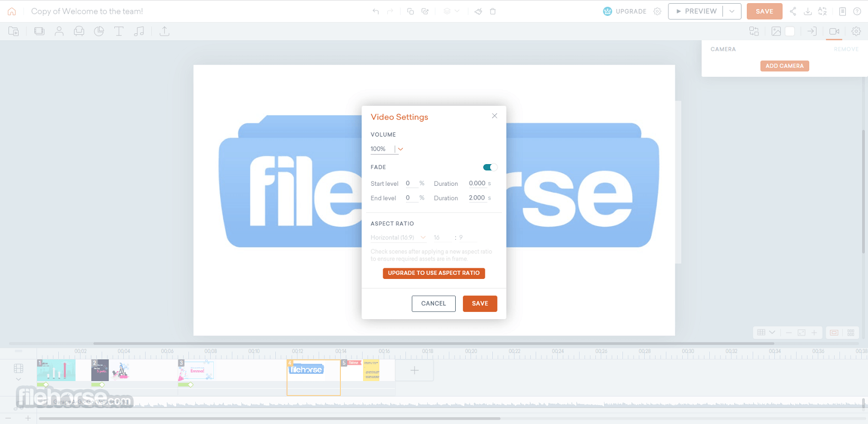
Task: Open the character library icon
Action: coord(59,31)
